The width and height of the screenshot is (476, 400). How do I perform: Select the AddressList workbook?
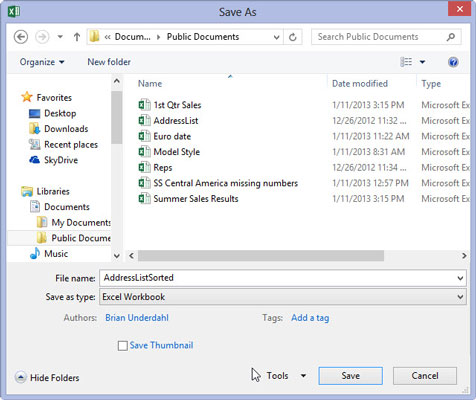pos(176,121)
